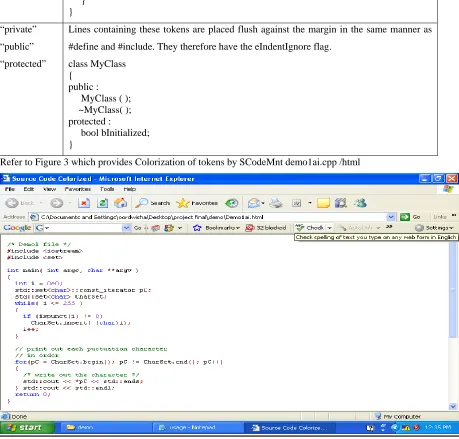Expand the Links bar chevron
Image resolution: width=459 pixels, height=439 pixels.
click(x=454, y=216)
